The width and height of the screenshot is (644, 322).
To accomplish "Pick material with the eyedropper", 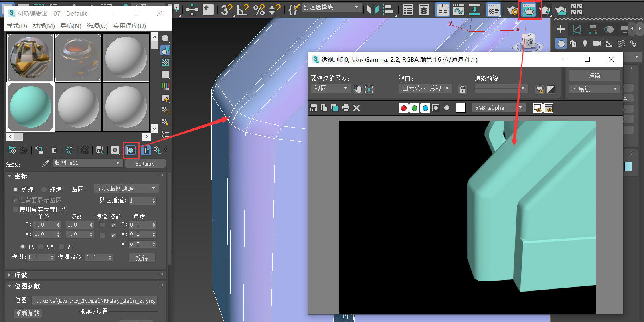I will [x=46, y=163].
